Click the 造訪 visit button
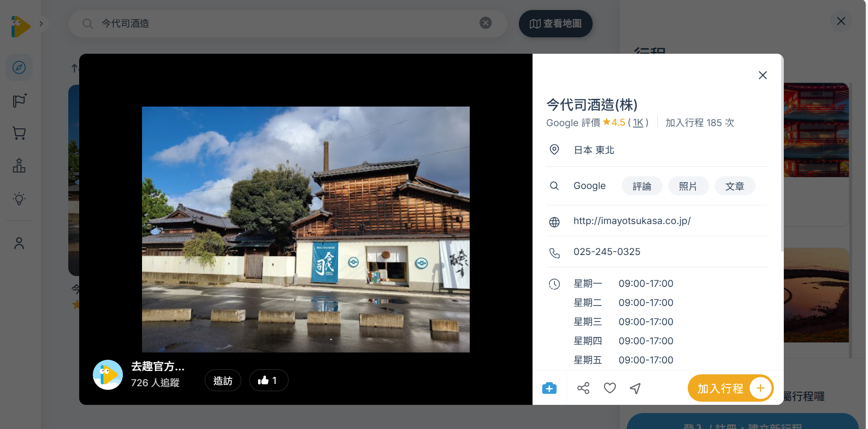The image size is (868, 429). (223, 380)
